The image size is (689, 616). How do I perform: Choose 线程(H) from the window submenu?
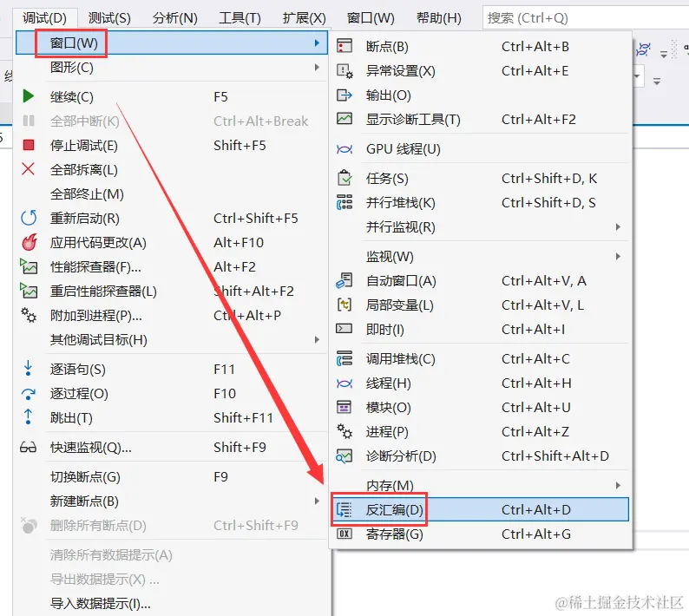pos(389,383)
